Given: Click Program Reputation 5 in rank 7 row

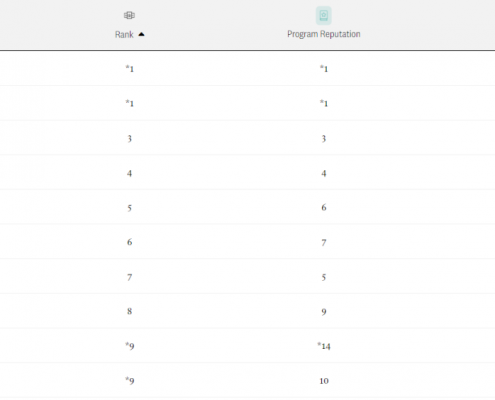Looking at the screenshot, I should tap(324, 277).
